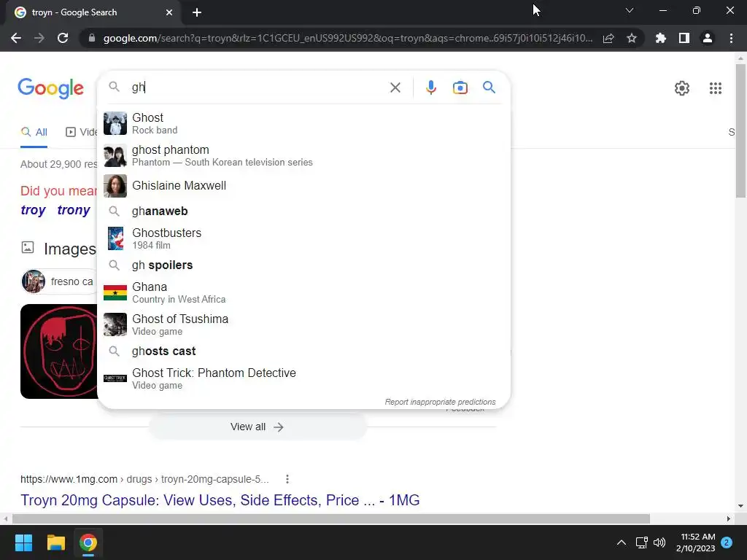Open Troyn 20mg Capsule 1MG result
747x560 pixels.
[x=220, y=500]
